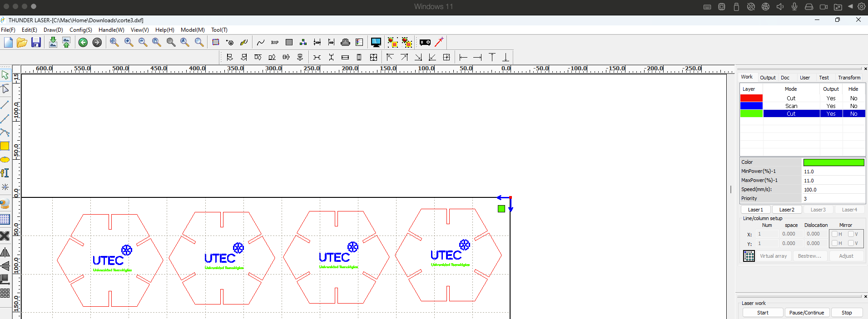Open a file with the folder icon
This screenshot has height=319, width=868.
(x=22, y=42)
